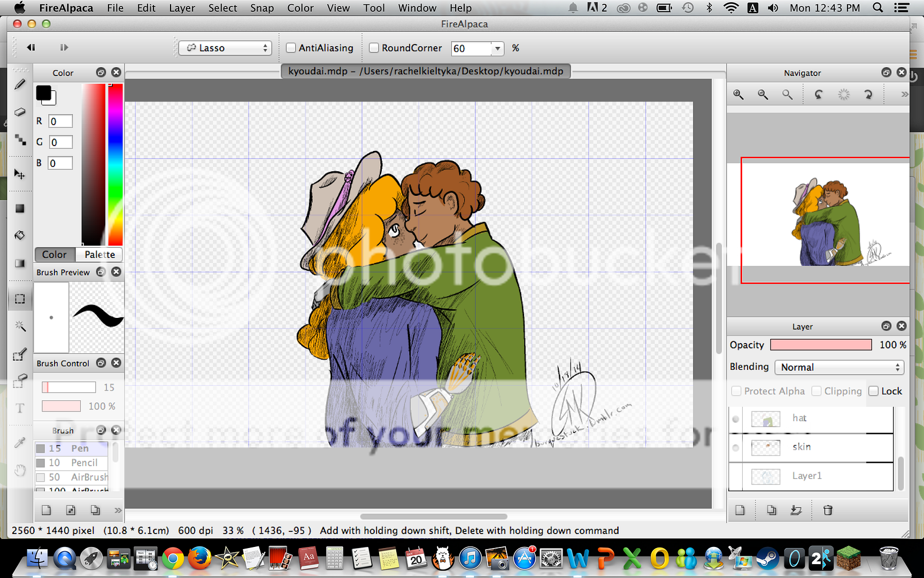Screen dimensions: 924x578
Task: Enable the AntiAliasing checkbox
Action: 291,48
